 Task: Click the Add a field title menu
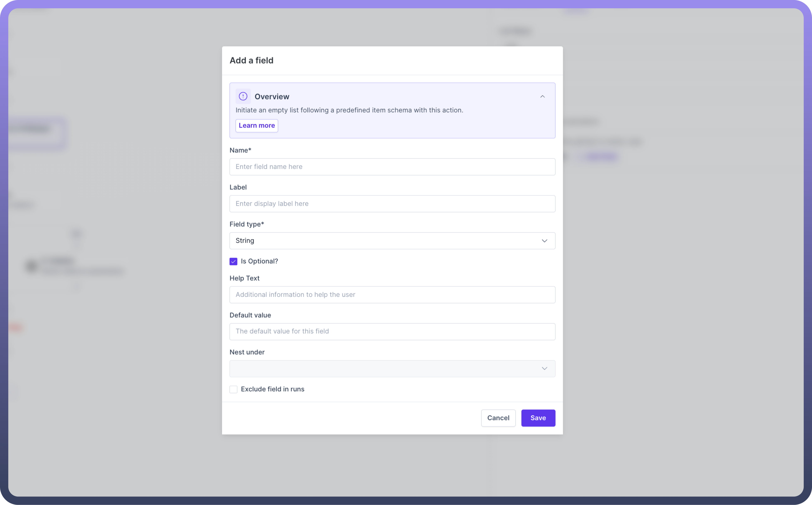click(x=251, y=60)
